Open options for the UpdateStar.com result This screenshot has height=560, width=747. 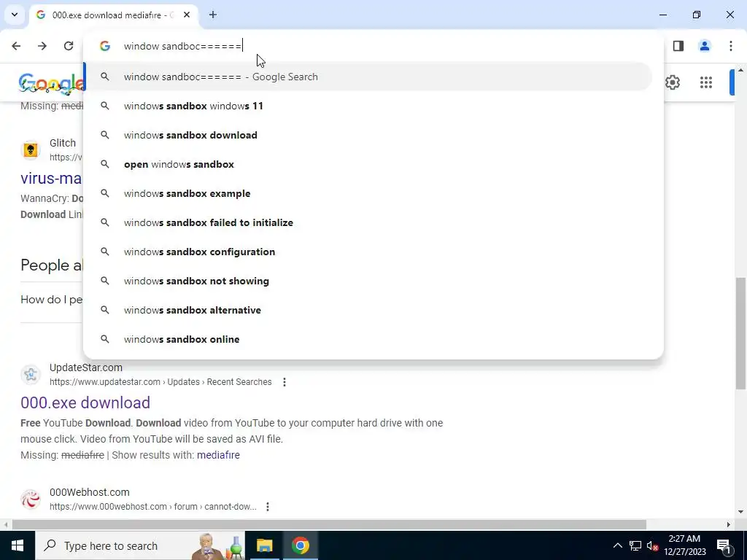coord(285,382)
